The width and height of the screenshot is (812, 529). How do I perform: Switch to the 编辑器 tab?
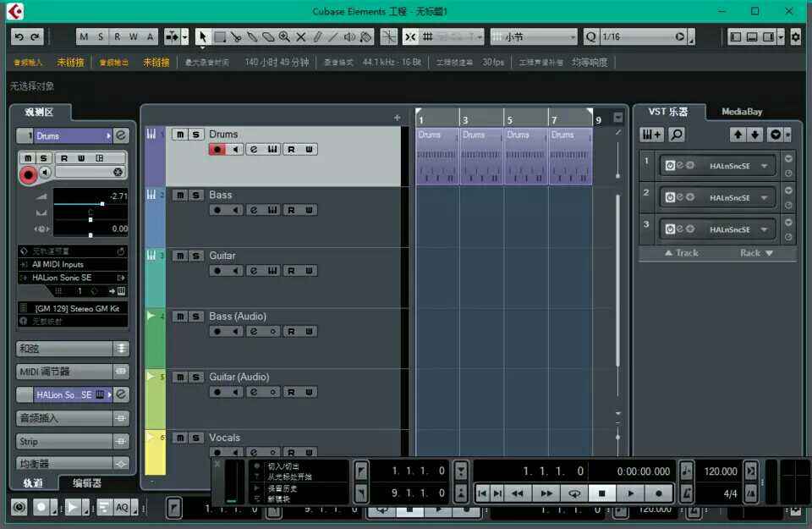(87, 482)
